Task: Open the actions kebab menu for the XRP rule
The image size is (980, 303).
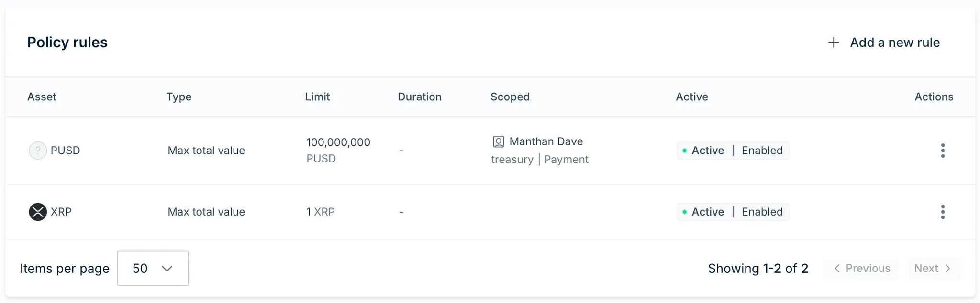Action: point(943,212)
